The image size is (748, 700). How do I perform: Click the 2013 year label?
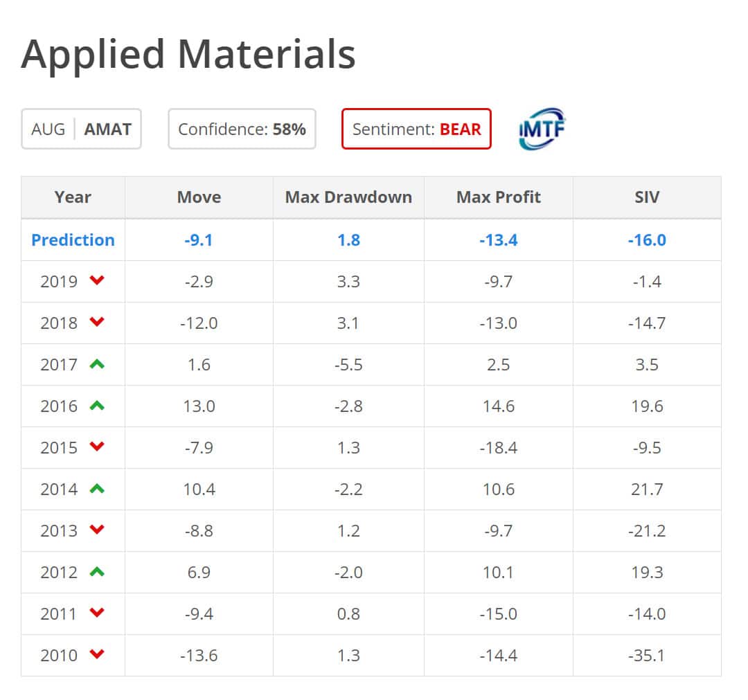tap(59, 531)
